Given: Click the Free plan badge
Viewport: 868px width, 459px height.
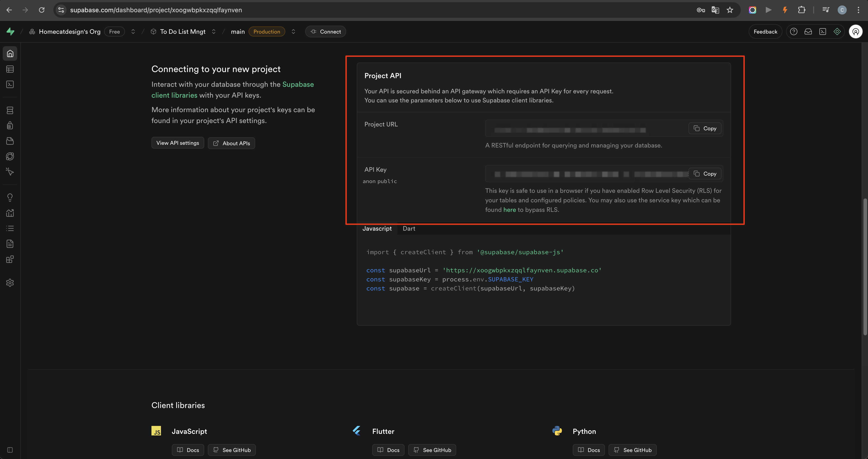Looking at the screenshot, I should pyautogui.click(x=115, y=31).
